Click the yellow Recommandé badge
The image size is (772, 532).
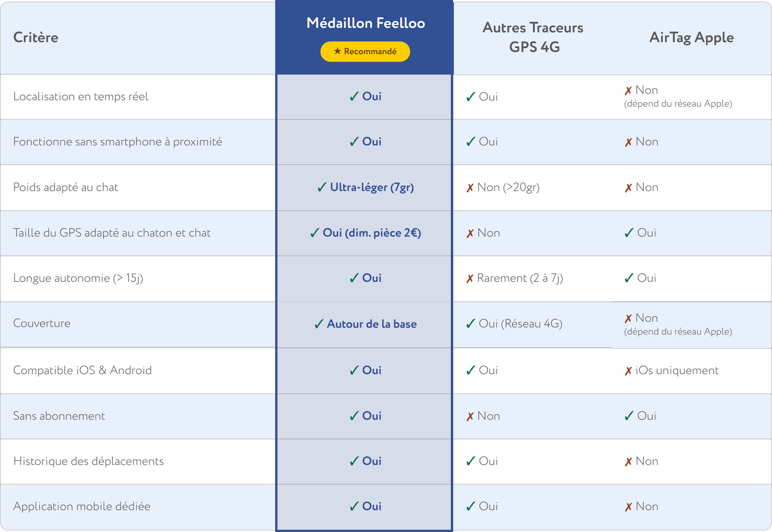pyautogui.click(x=365, y=52)
